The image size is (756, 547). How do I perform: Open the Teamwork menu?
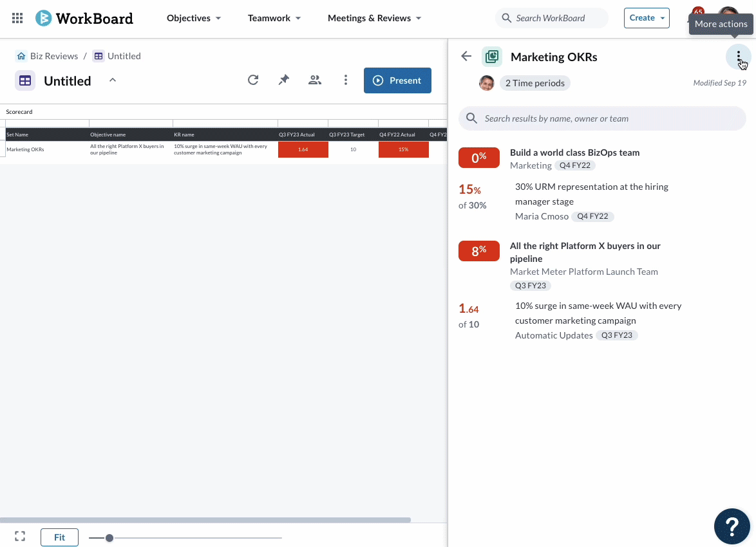pyautogui.click(x=274, y=18)
